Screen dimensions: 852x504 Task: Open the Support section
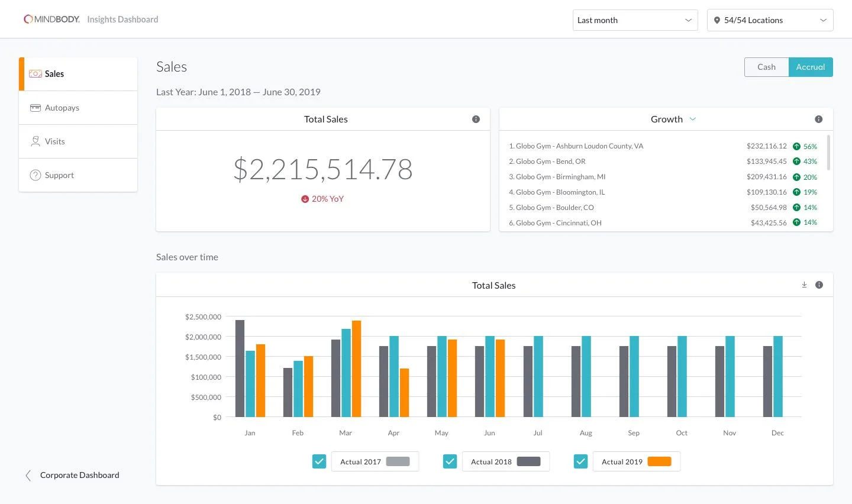point(78,175)
